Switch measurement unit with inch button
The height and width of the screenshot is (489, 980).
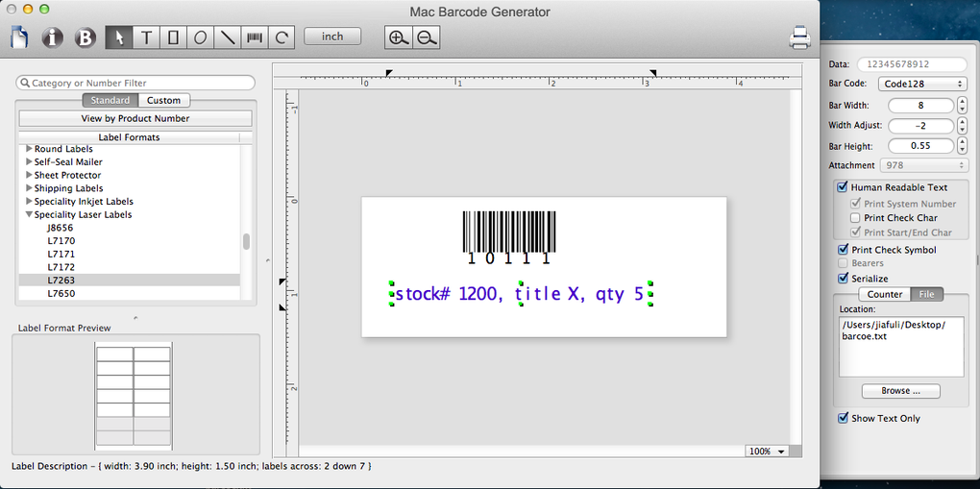click(332, 37)
